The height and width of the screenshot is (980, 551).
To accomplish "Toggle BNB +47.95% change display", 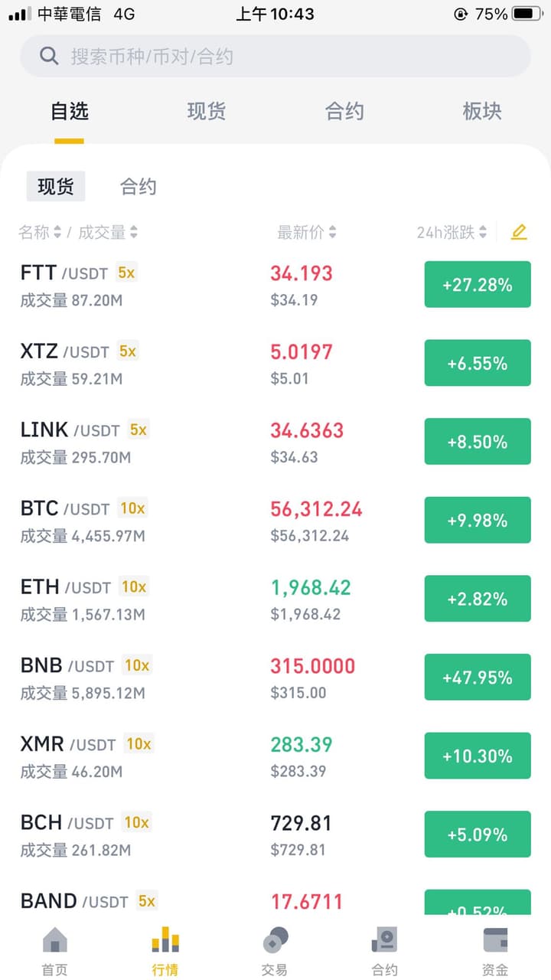I will tap(478, 678).
